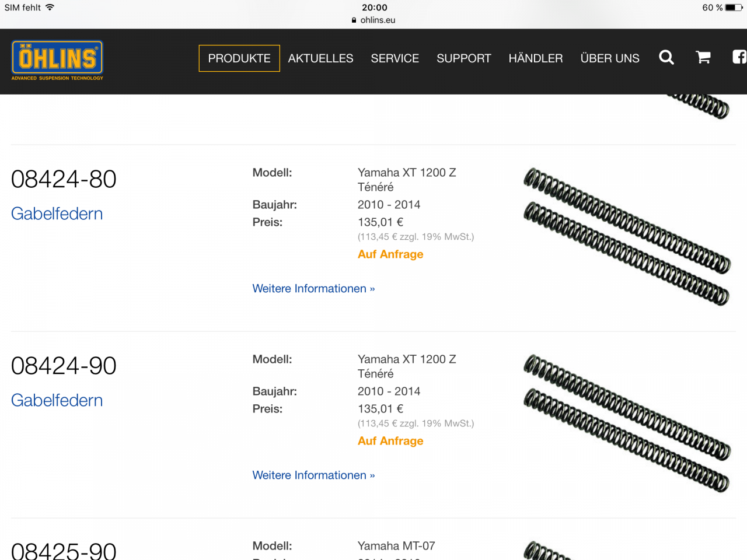Open the AKTUELLES menu
The image size is (747, 560).
pyautogui.click(x=320, y=58)
